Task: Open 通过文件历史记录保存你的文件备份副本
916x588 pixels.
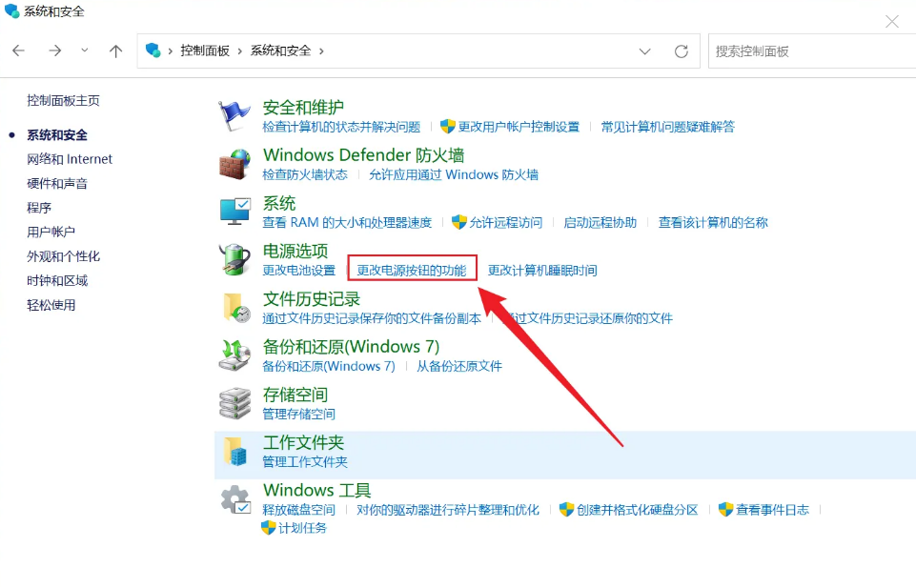Action: point(372,318)
